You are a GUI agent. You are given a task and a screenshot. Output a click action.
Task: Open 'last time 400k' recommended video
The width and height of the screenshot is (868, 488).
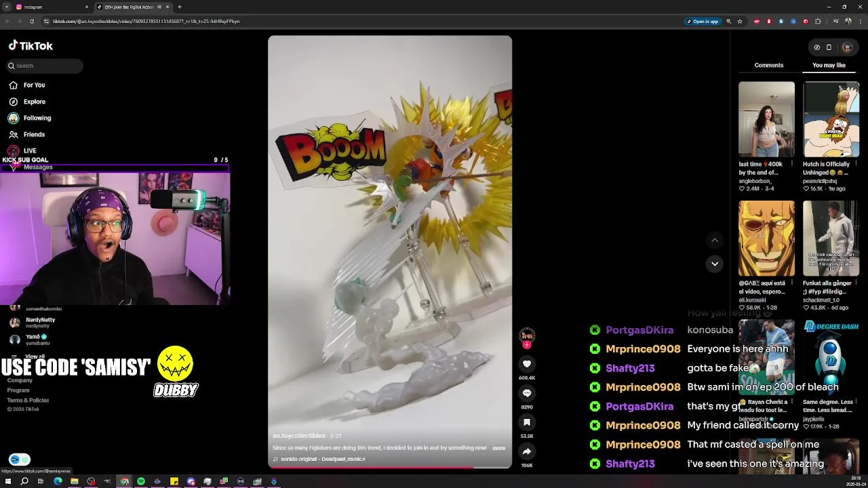pos(766,119)
